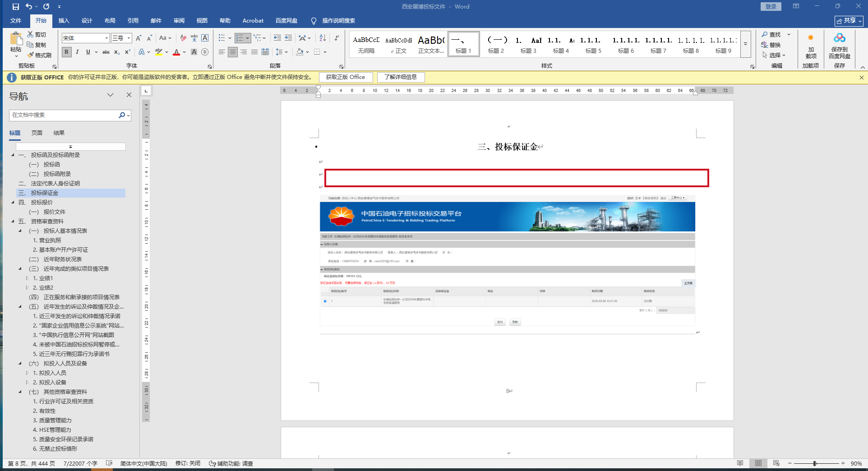
Task: Open the font size dropdown (三号)
Action: [129, 38]
